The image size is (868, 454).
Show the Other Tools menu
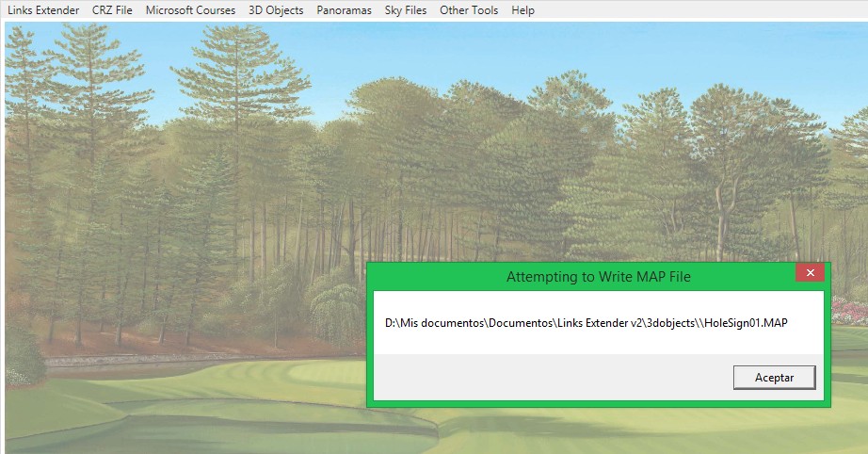coord(469,10)
